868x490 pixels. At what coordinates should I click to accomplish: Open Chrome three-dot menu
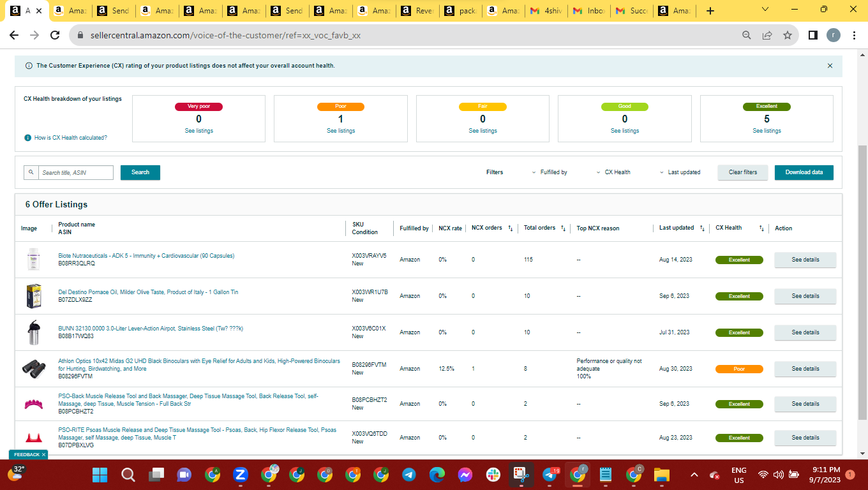coord(854,36)
